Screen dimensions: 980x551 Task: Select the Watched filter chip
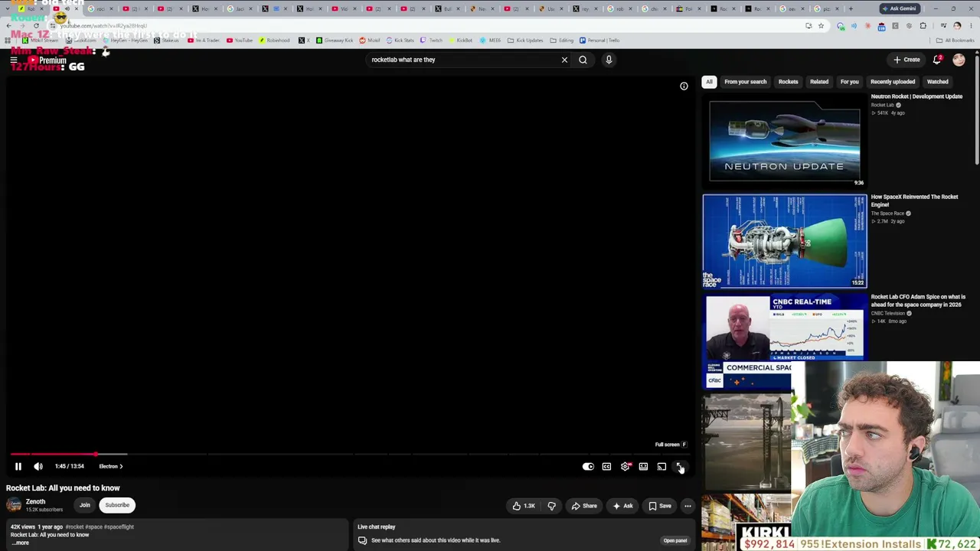937,82
